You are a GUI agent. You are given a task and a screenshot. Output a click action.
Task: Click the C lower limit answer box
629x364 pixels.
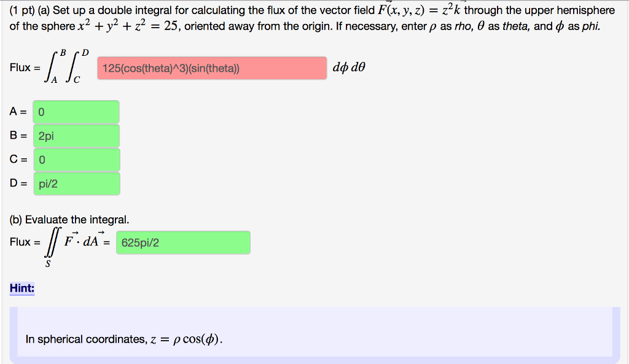pyautogui.click(x=76, y=160)
